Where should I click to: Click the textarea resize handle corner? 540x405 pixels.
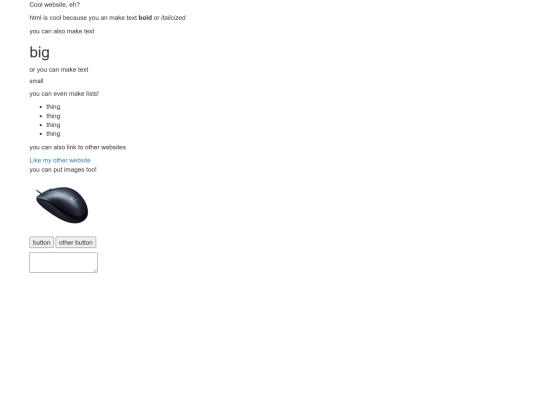(x=95, y=271)
